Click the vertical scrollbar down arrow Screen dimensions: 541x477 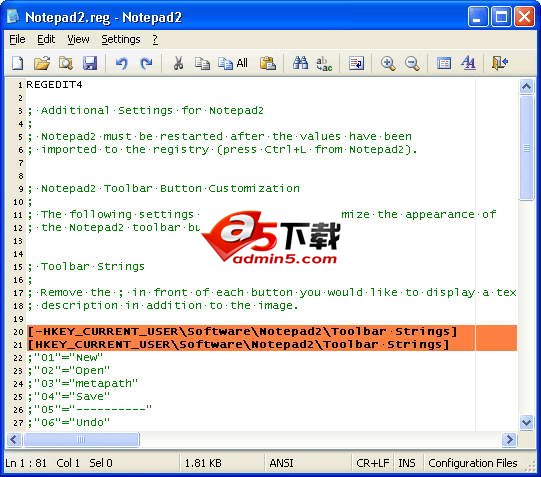click(527, 422)
